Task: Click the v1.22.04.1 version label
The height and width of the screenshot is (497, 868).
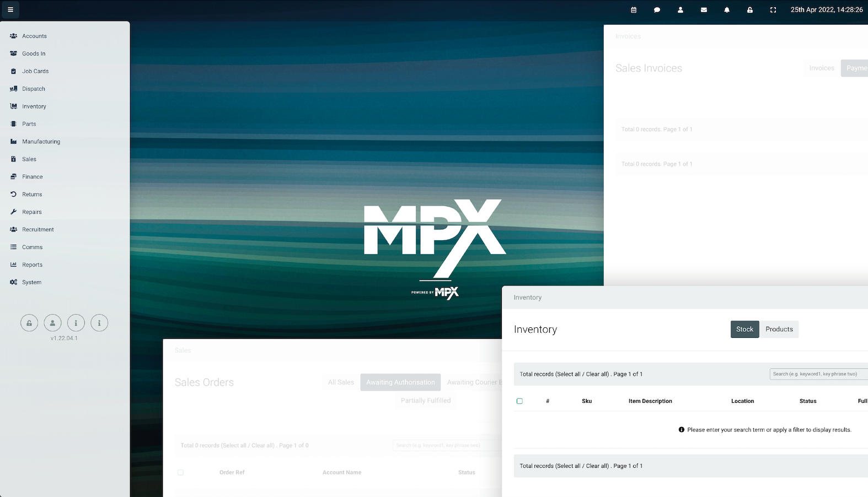Action: tap(64, 338)
